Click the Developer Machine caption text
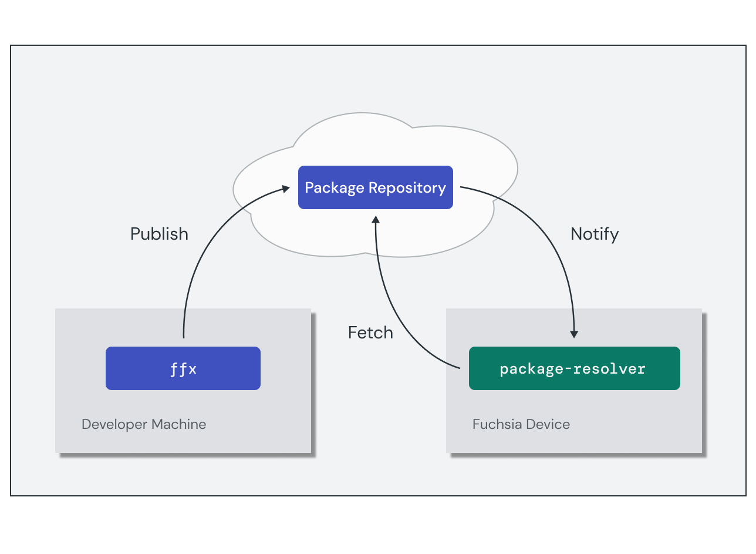Screen dimensions: 756x554 [x=144, y=424]
